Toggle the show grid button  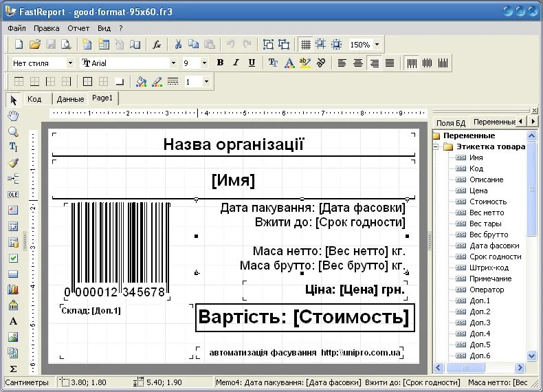click(305, 45)
